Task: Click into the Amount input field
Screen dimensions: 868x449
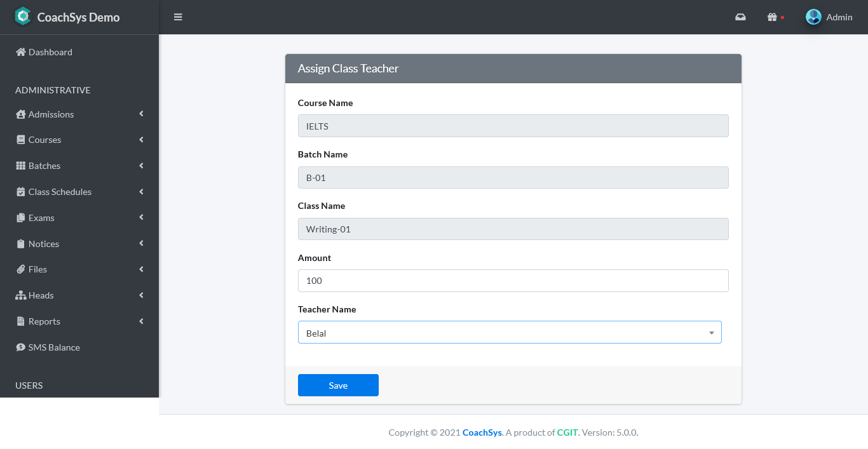Action: click(513, 281)
